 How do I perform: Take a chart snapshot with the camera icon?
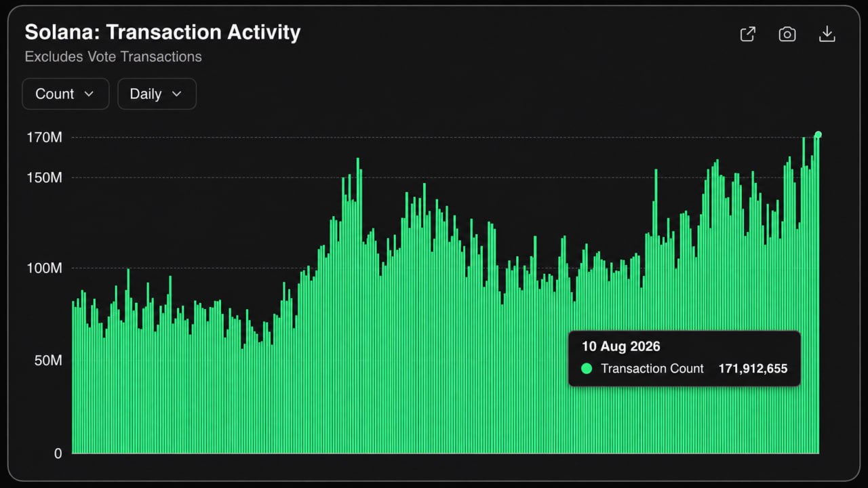point(787,34)
